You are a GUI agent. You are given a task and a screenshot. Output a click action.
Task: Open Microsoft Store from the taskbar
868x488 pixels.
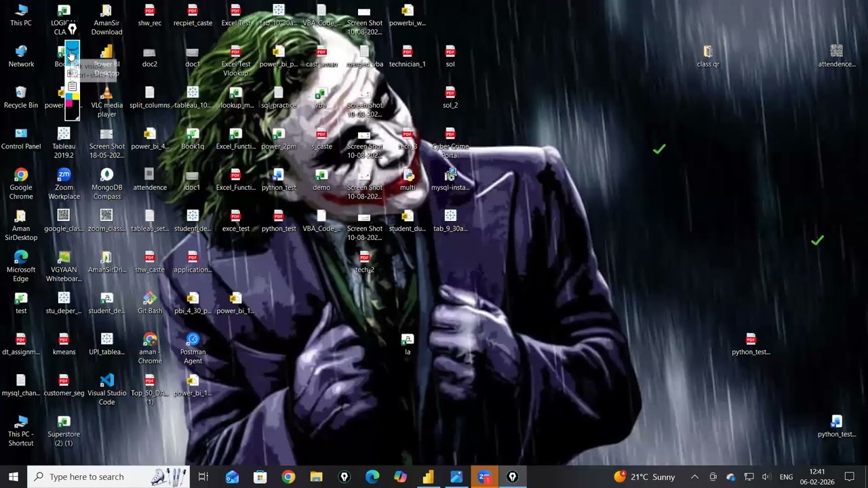tap(260, 476)
